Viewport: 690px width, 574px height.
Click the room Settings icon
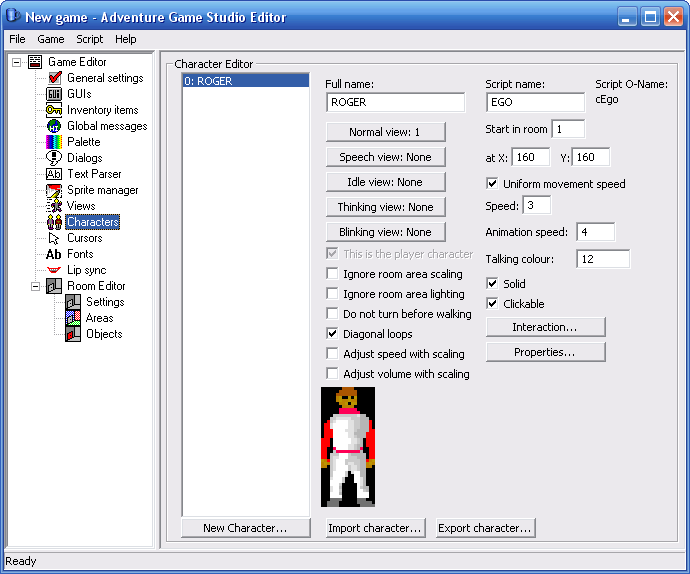coord(73,302)
